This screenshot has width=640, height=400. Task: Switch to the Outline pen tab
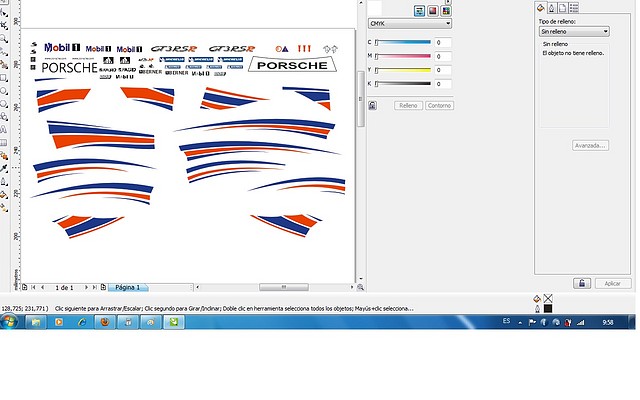552,8
